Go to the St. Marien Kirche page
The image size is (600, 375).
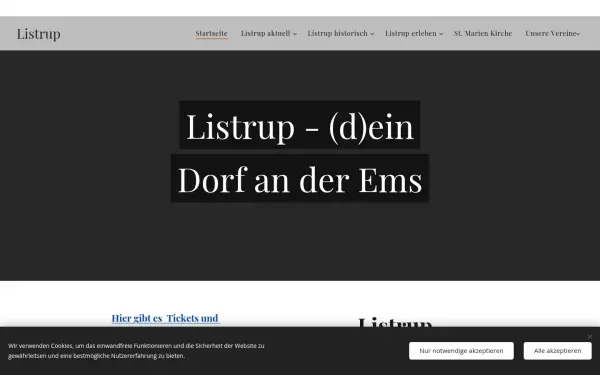(483, 33)
